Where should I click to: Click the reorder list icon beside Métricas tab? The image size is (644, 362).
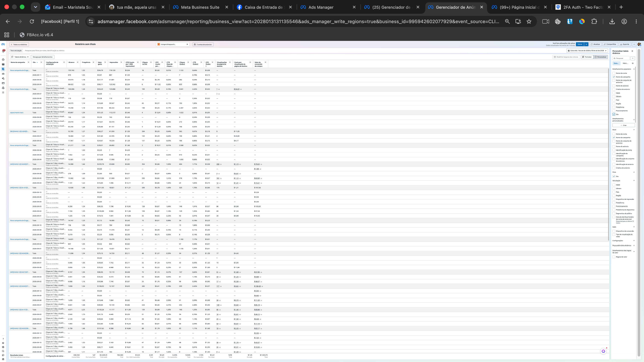(x=632, y=64)
